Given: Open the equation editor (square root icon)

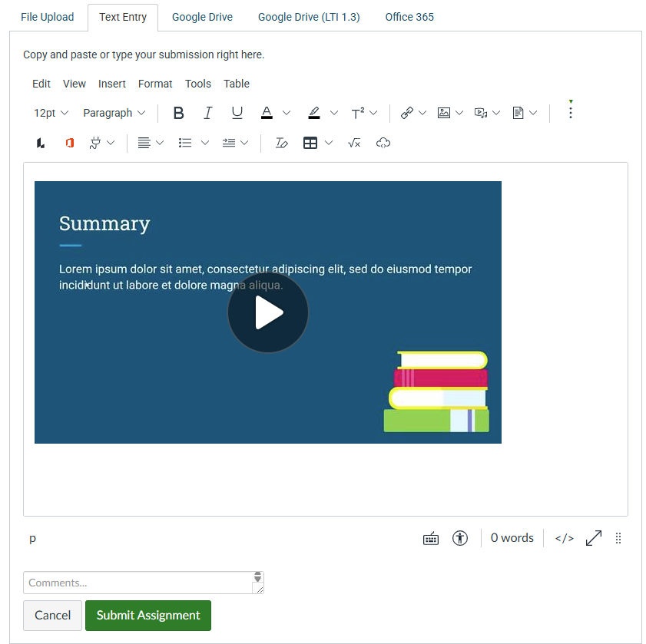Looking at the screenshot, I should 354,143.
